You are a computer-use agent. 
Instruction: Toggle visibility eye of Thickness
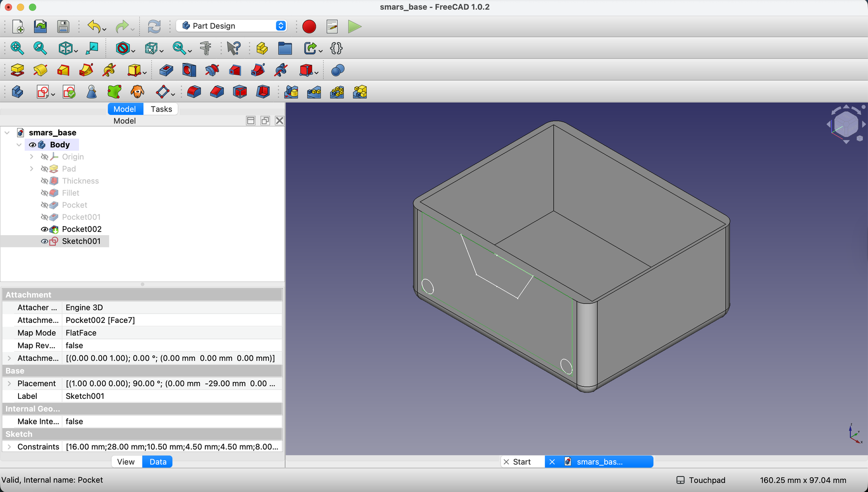[44, 181]
